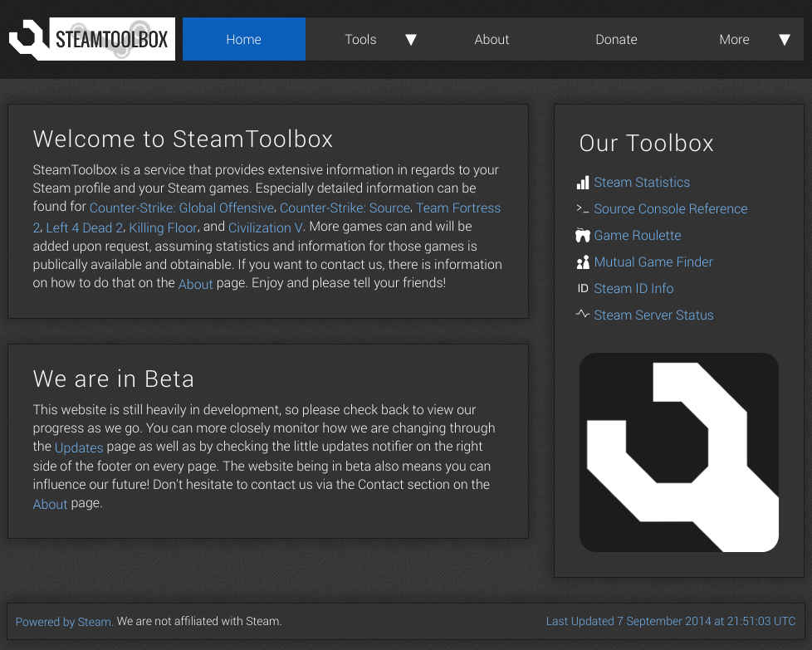Click the STEAMTOOLBOX logo text
Image resolution: width=812 pixels, height=650 pixels.
point(112,39)
